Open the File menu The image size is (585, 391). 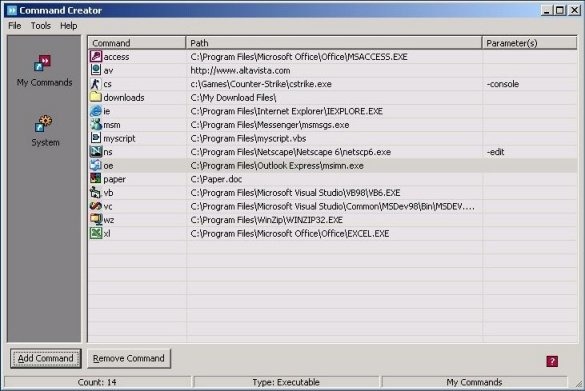(x=15, y=26)
